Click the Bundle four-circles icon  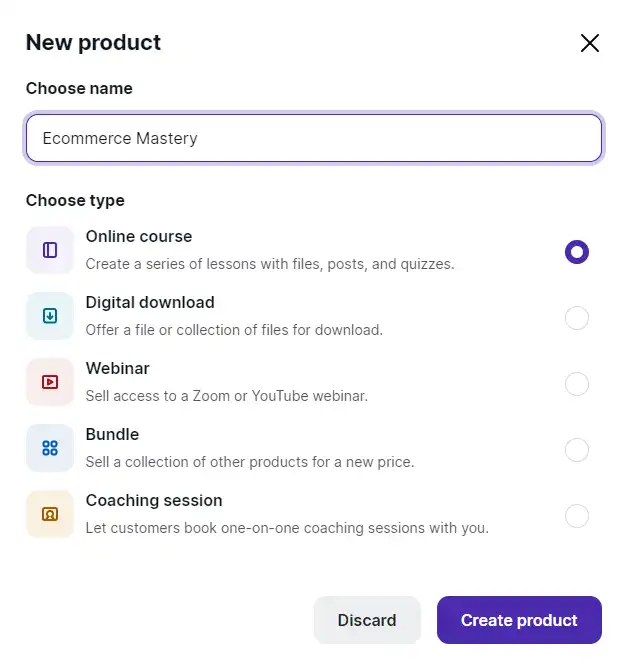50,448
